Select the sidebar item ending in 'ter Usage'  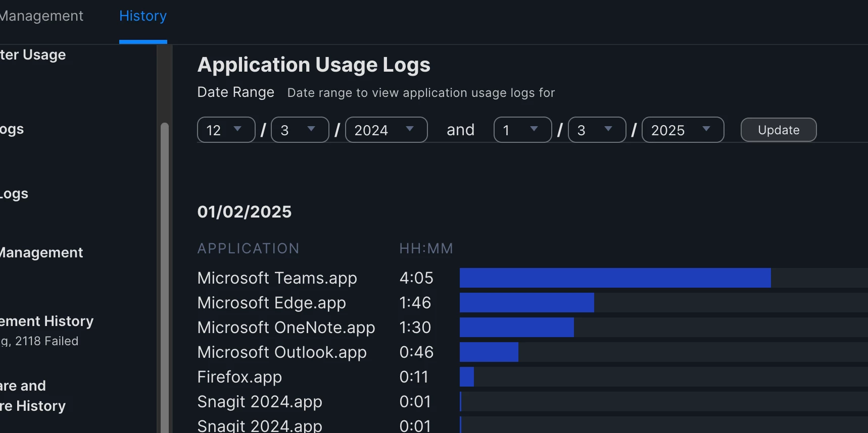tap(33, 55)
